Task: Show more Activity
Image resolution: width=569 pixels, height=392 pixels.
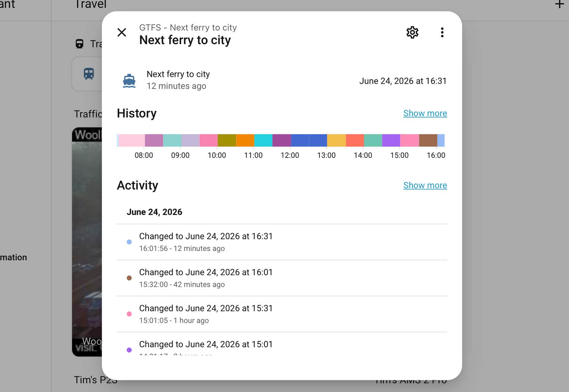Action: 425,185
